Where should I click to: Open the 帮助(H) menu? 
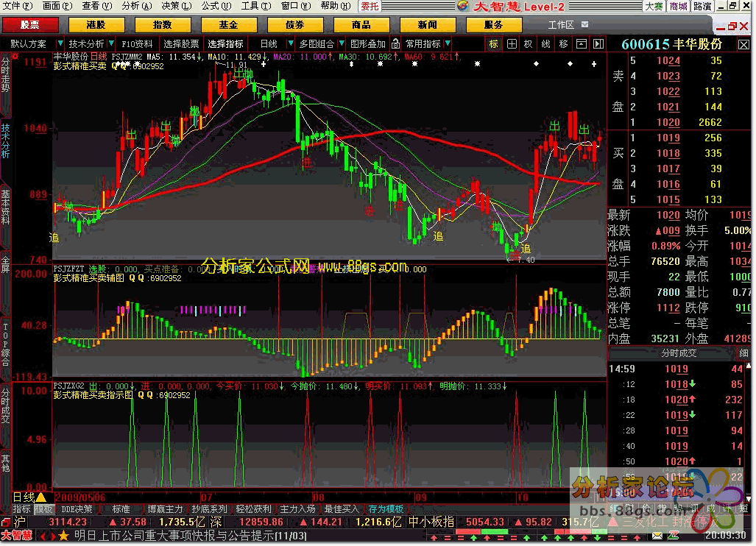tap(336, 6)
